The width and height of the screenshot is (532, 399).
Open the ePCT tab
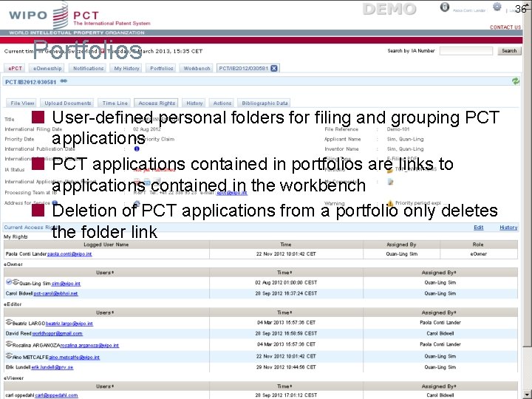(x=16, y=68)
